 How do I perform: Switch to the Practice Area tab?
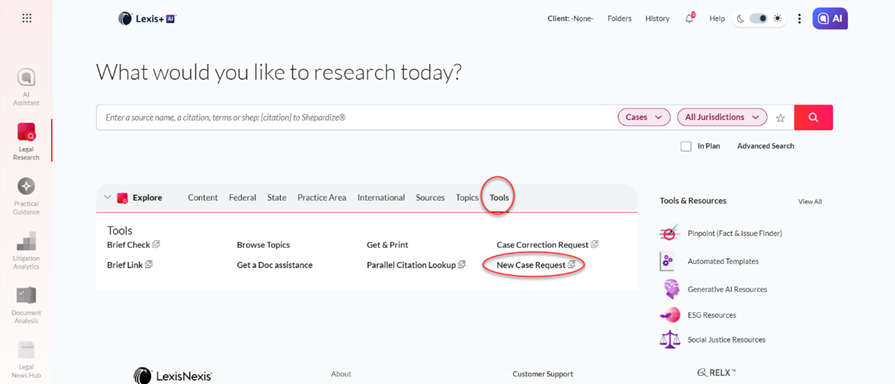(x=321, y=197)
